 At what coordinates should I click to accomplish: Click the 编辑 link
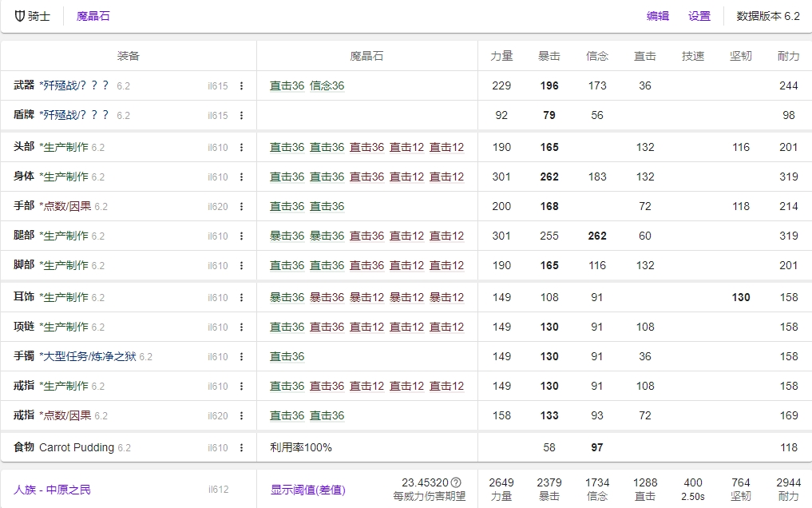(656, 16)
